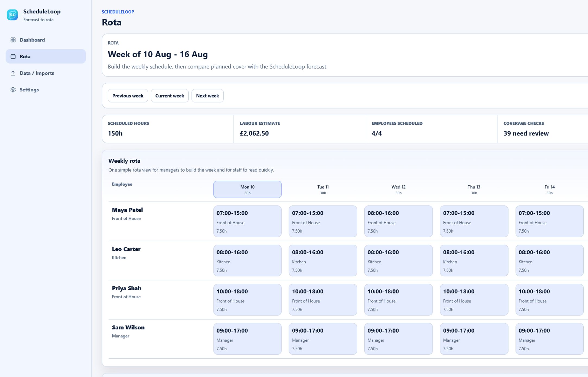The height and width of the screenshot is (377, 588).
Task: Click the Settings gear icon
Action: coord(13,90)
